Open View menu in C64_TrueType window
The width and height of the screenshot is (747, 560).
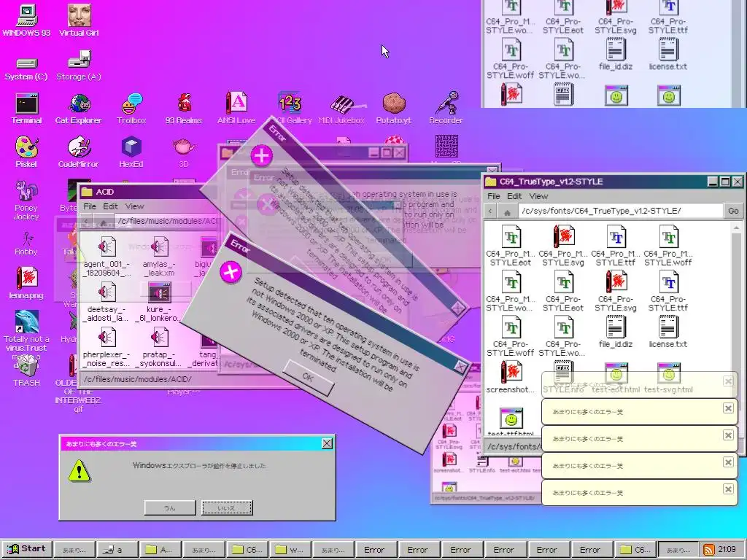coord(538,196)
